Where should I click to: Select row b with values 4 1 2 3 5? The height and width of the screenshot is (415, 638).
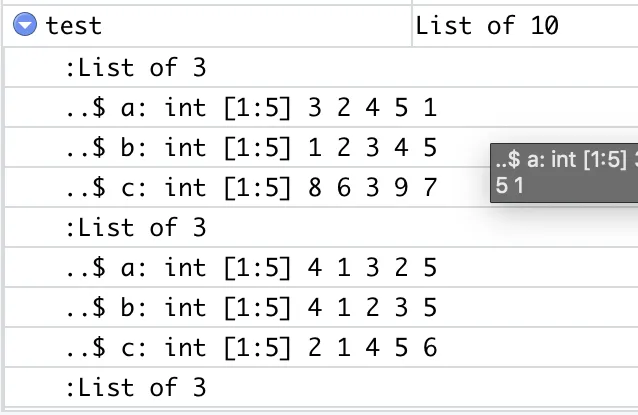tap(321, 307)
